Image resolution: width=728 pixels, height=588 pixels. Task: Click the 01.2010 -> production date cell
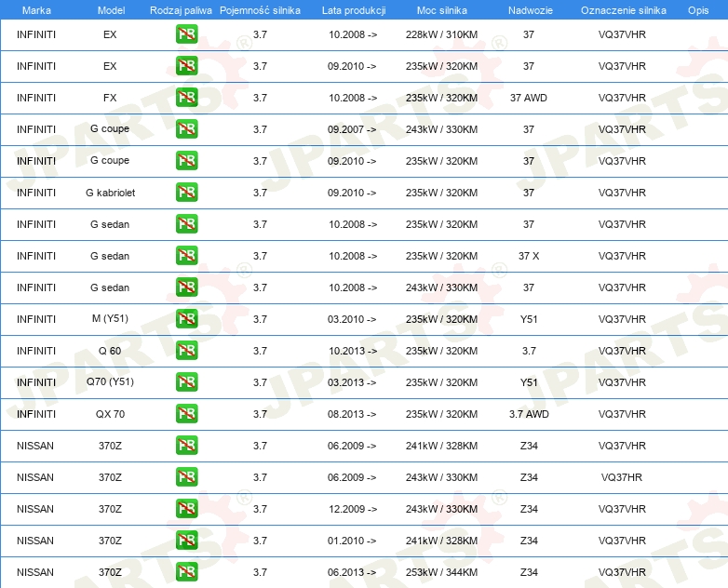352,541
